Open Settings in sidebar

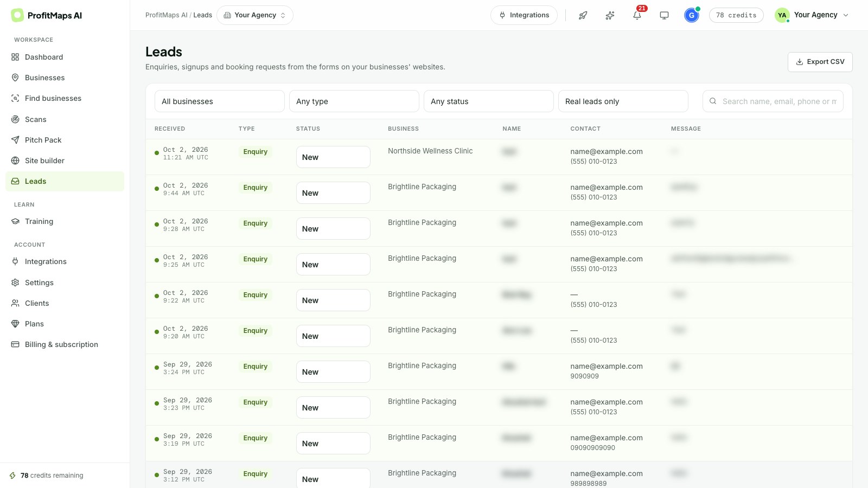[65, 282]
